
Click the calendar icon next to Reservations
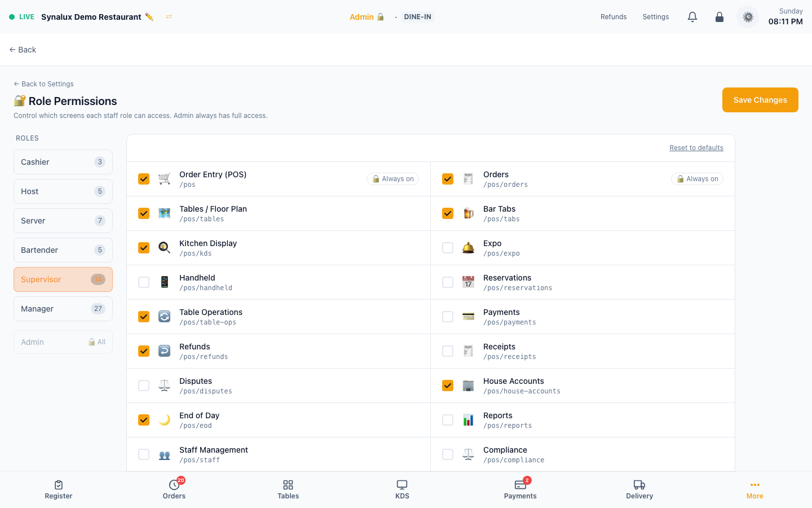click(468, 282)
